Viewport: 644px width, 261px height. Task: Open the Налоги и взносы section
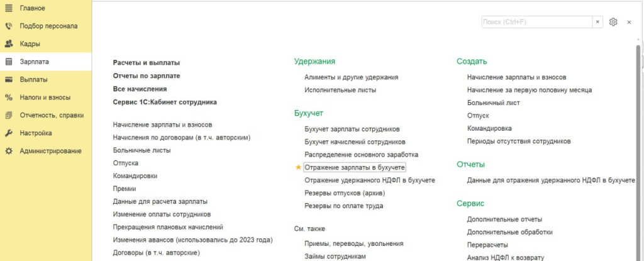coord(45,97)
